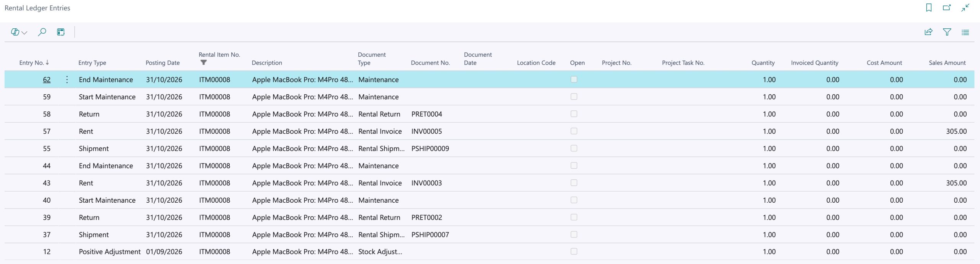Viewport: 980px width, 264px height.
Task: Open row actions menu for entry 62
Action: [67, 80]
